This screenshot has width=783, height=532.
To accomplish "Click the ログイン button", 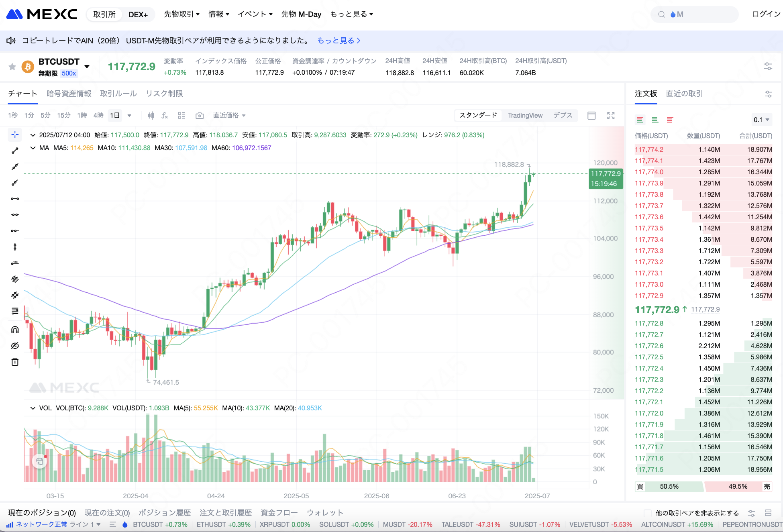I will click(766, 14).
